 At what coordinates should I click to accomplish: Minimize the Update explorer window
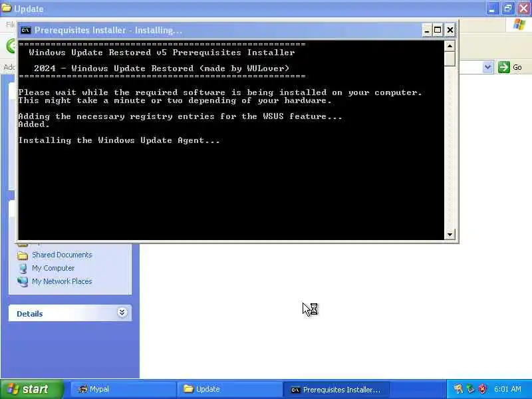coord(492,9)
